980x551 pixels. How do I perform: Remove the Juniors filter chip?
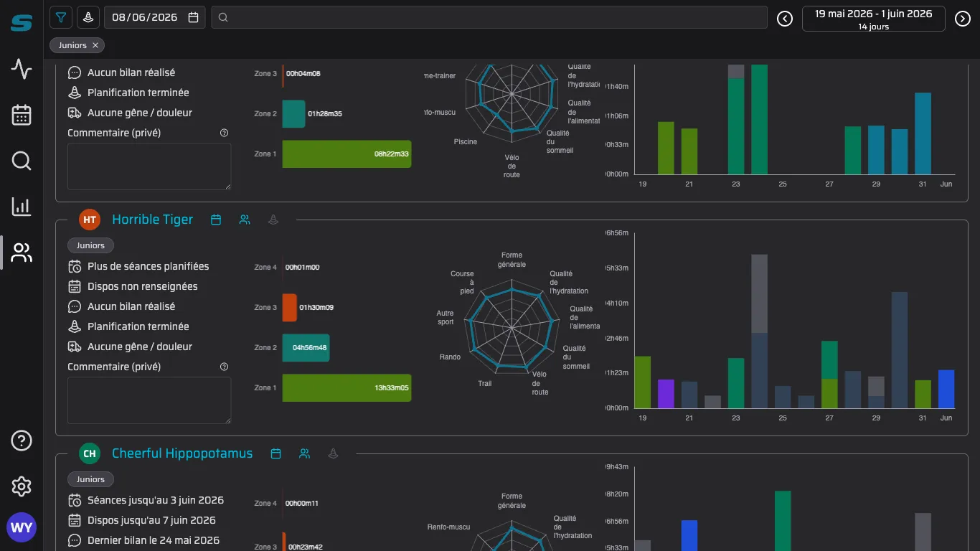pos(95,45)
